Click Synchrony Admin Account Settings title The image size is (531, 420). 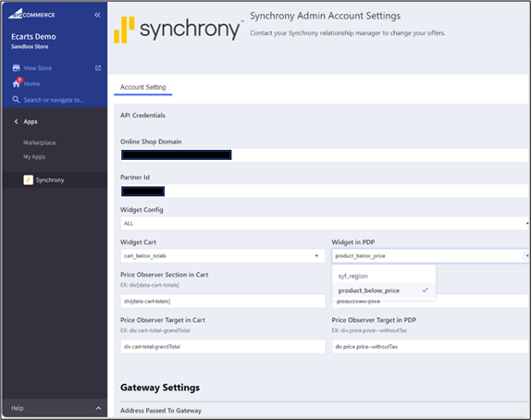point(325,16)
